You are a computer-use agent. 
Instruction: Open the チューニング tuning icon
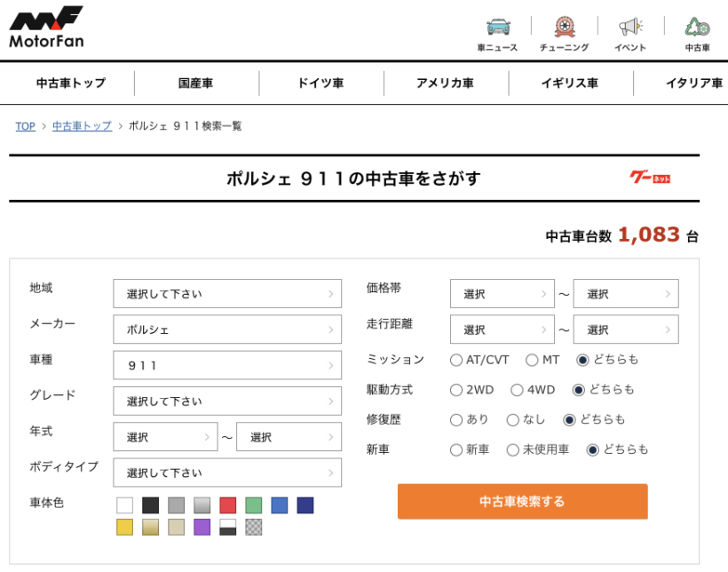[564, 28]
